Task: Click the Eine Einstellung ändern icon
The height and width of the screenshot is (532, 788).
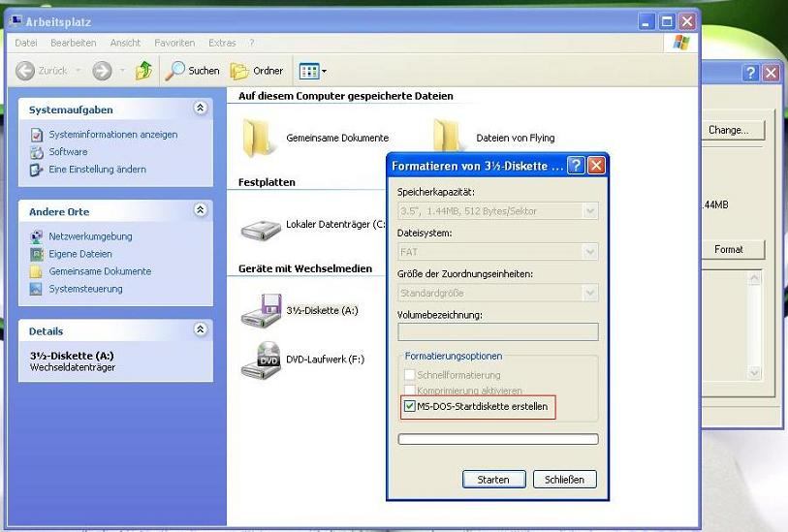Action: pos(36,170)
